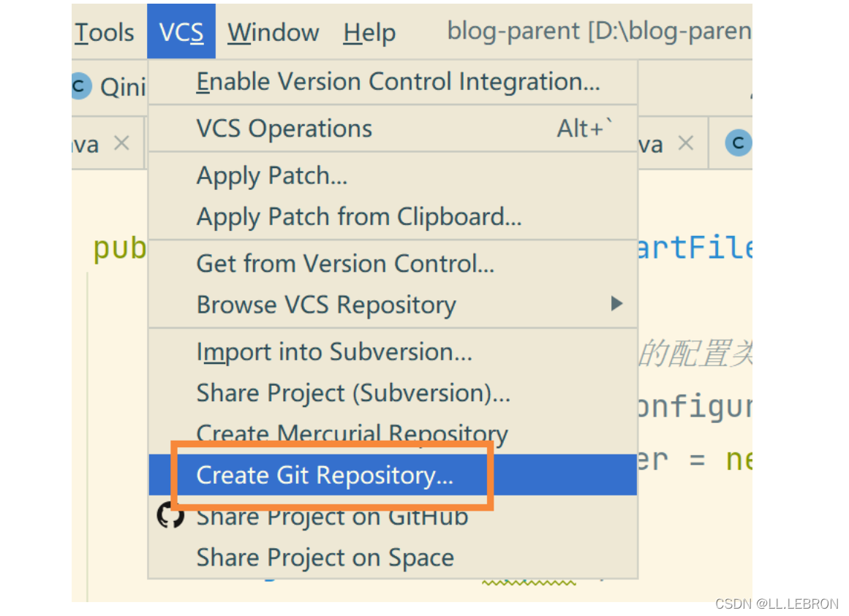849x616 pixels.
Task: Choose Share Project (Subversion)
Action: coord(353,393)
